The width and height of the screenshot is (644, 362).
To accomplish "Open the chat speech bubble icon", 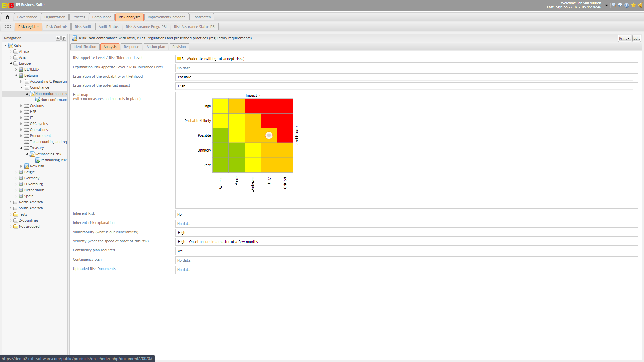I will pyautogui.click(x=620, y=5).
